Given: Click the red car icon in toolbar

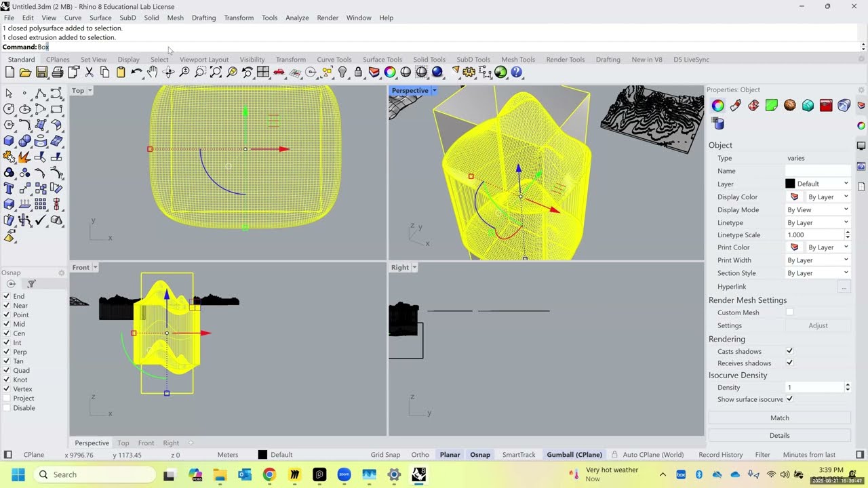Looking at the screenshot, I should click(x=279, y=72).
